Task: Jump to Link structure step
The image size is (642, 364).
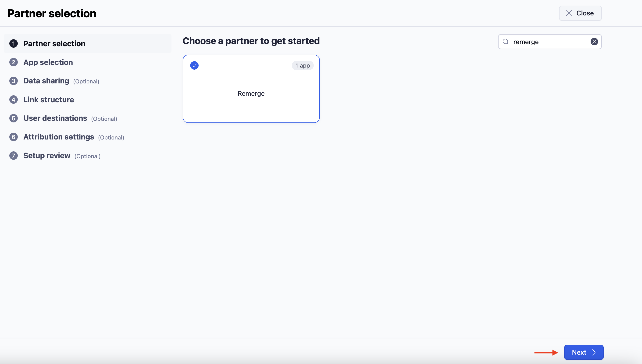Action: (x=49, y=100)
